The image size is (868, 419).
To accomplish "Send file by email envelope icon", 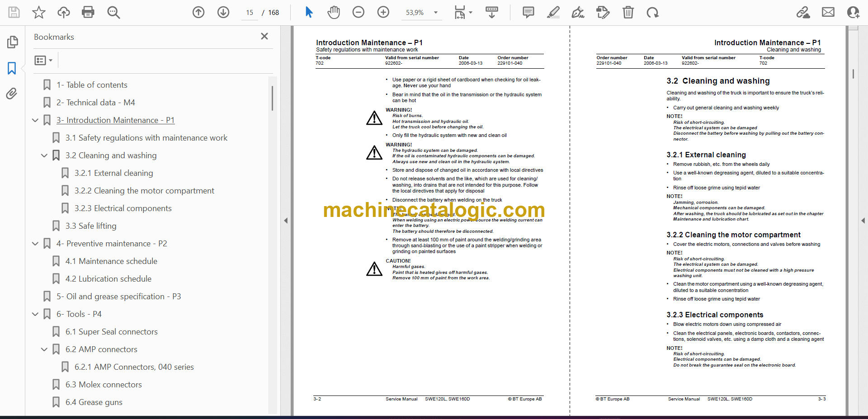I will [x=828, y=12].
